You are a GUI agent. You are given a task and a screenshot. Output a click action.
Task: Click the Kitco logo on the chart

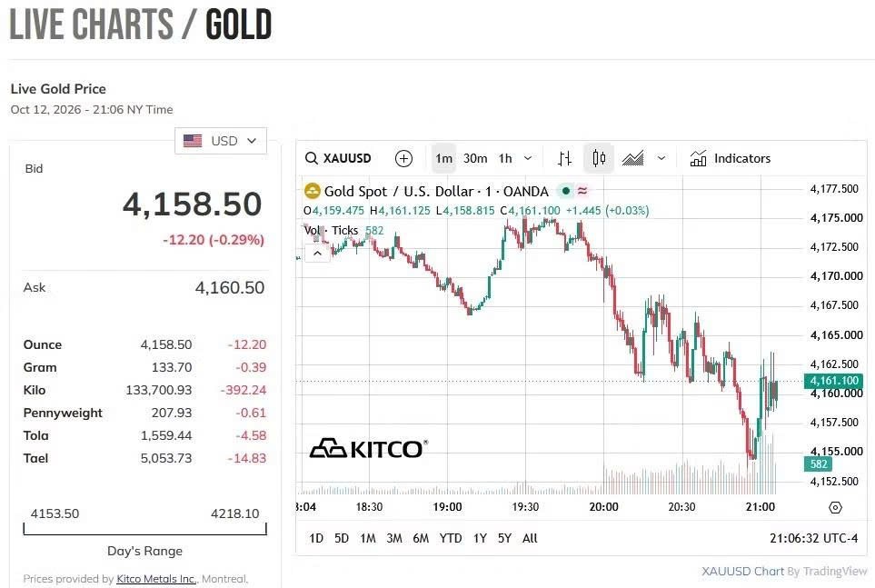(369, 448)
